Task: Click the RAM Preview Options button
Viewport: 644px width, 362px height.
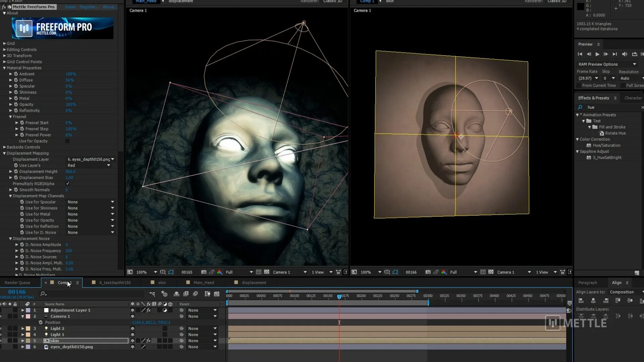Action: (x=609, y=64)
